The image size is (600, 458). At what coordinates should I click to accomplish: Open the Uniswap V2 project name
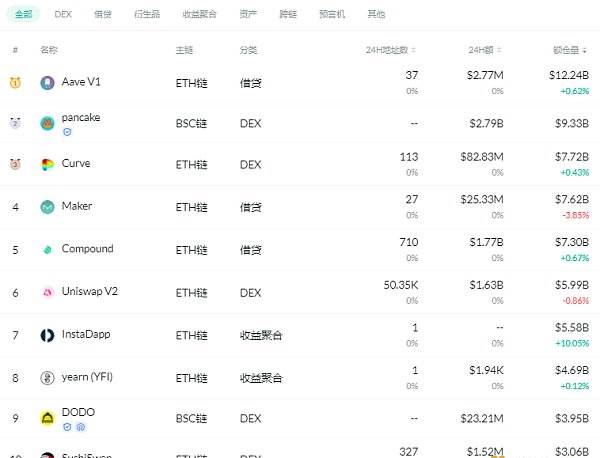(x=90, y=291)
